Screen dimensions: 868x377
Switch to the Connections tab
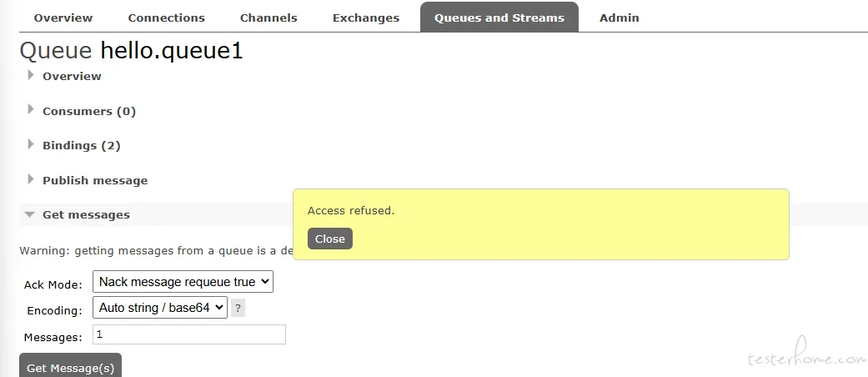coord(166,18)
